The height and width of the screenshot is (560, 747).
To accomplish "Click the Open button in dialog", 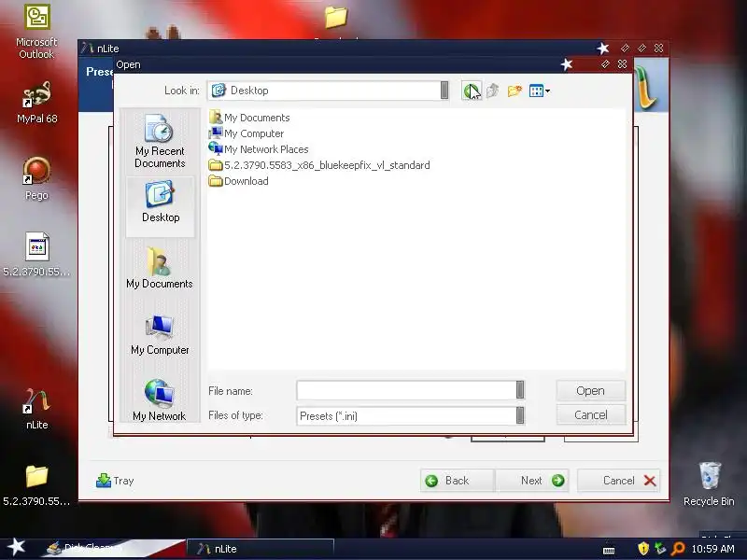I will pyautogui.click(x=590, y=390).
